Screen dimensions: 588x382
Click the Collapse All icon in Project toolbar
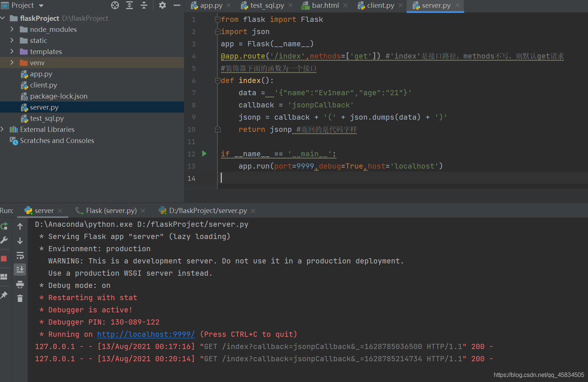pos(144,5)
